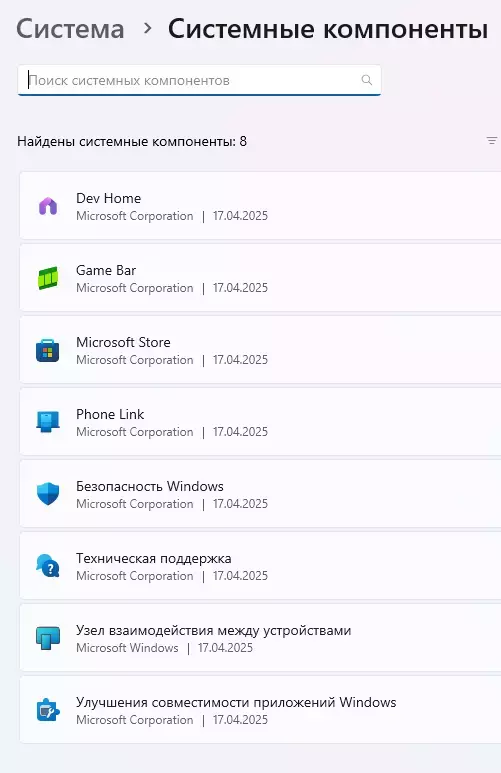Viewport: 501px width, 773px height.
Task: Open Безопасность Windows component row
Action: tap(260, 494)
